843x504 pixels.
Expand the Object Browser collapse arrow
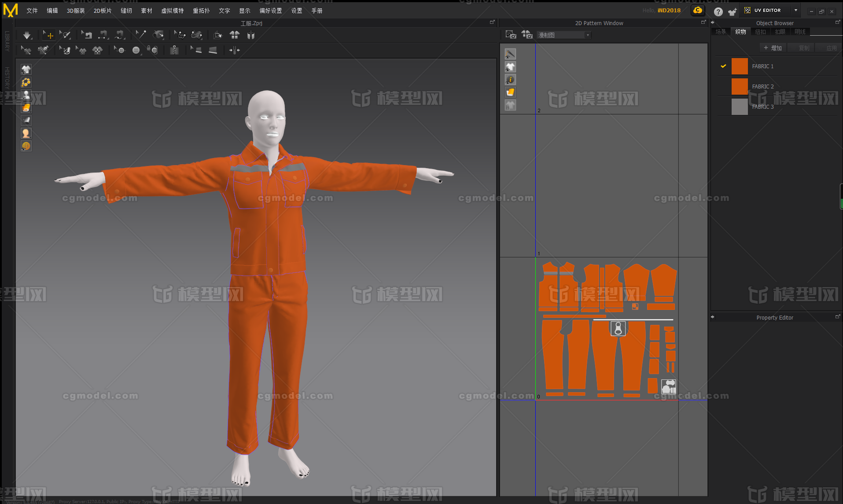(713, 22)
